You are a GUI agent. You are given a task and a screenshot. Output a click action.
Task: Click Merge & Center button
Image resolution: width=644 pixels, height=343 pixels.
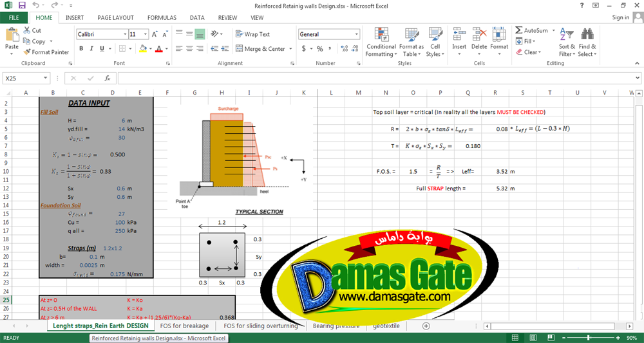click(x=260, y=49)
